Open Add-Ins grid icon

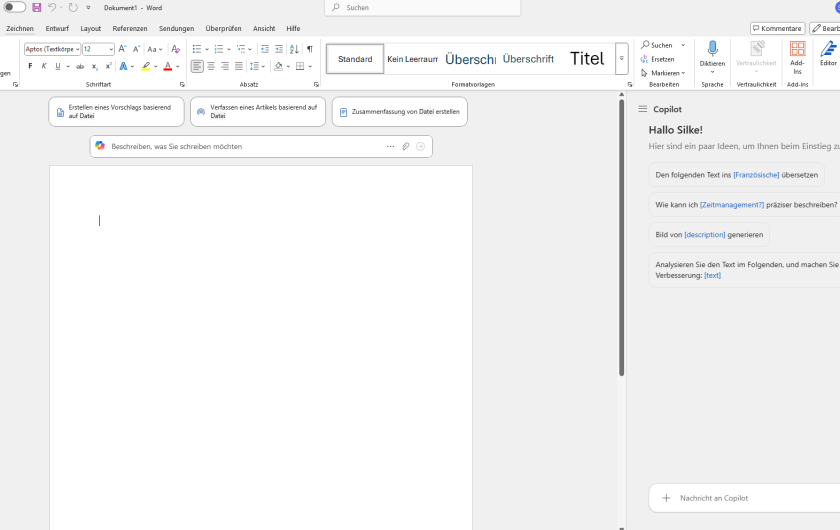pyautogui.click(x=797, y=49)
